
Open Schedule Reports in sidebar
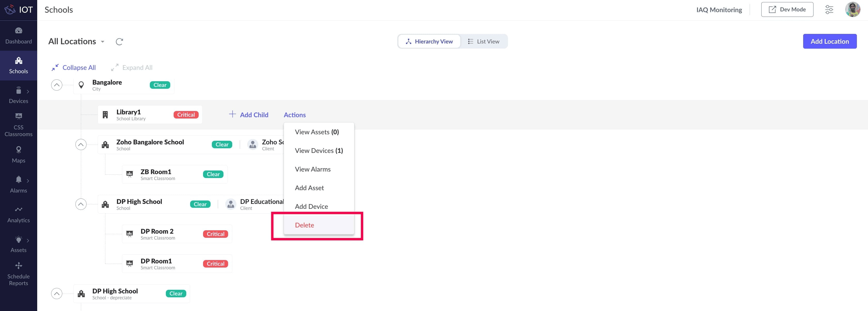coord(19,274)
